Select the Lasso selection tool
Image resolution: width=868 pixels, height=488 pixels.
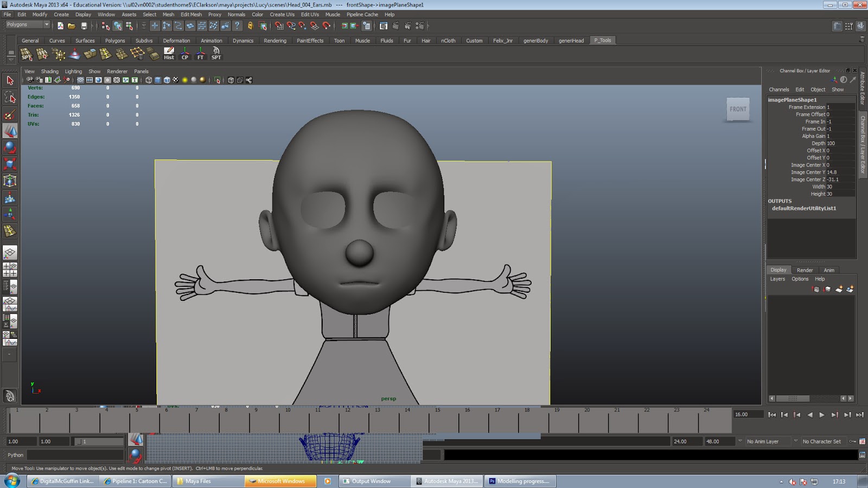(x=10, y=98)
